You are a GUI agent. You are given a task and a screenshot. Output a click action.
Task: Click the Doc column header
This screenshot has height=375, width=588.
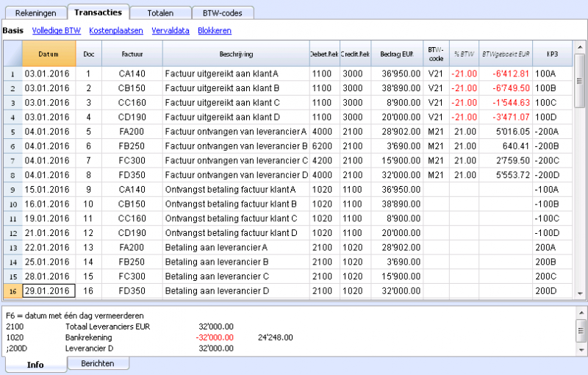coord(89,54)
